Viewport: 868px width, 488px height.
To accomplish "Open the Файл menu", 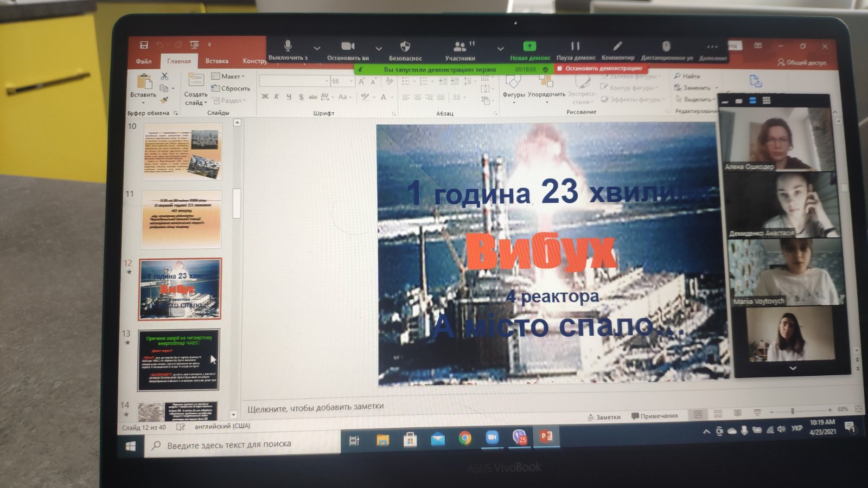I will [144, 61].
